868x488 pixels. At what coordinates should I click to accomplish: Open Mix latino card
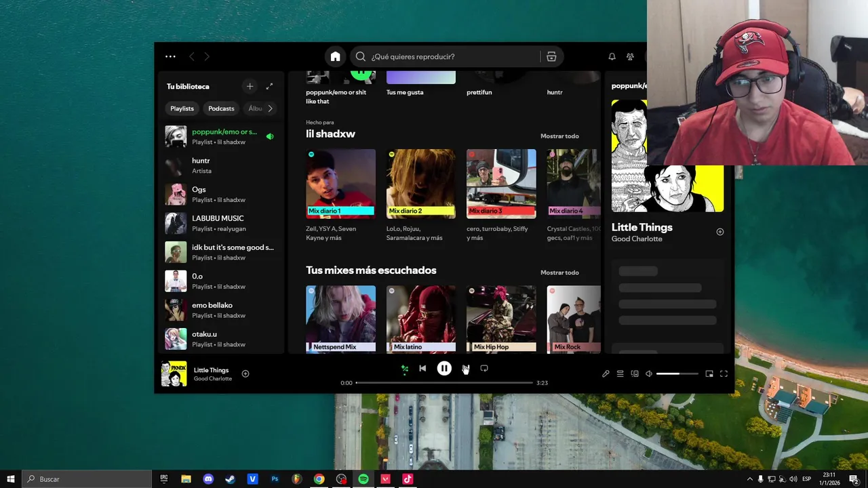click(x=420, y=319)
